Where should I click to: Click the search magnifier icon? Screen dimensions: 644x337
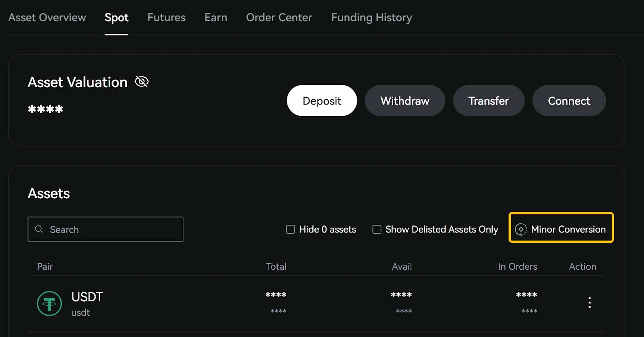pos(39,229)
